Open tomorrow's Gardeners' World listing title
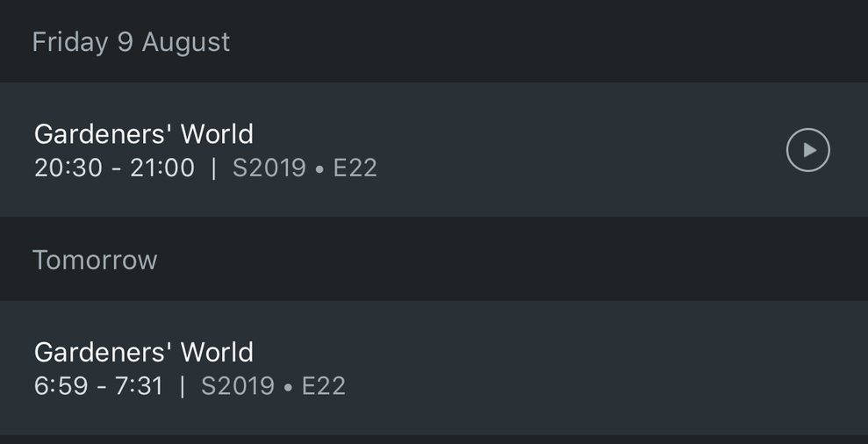This screenshot has height=444, width=868. (x=144, y=352)
